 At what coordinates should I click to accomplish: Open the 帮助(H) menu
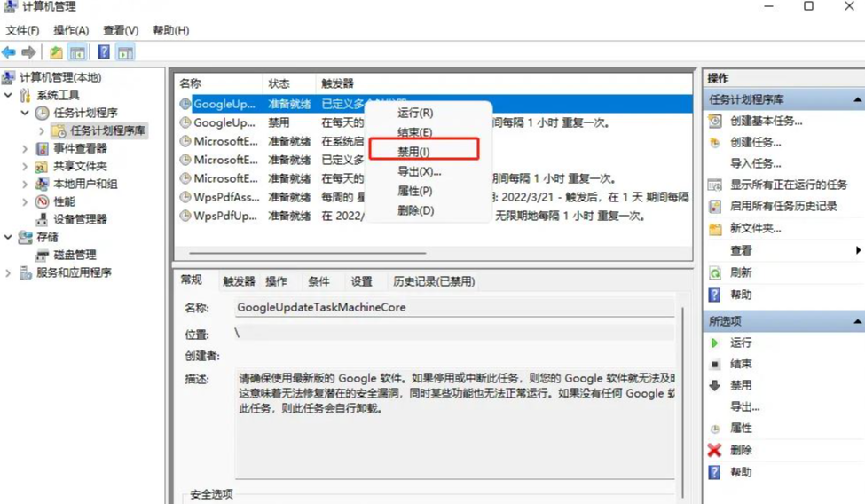(171, 30)
